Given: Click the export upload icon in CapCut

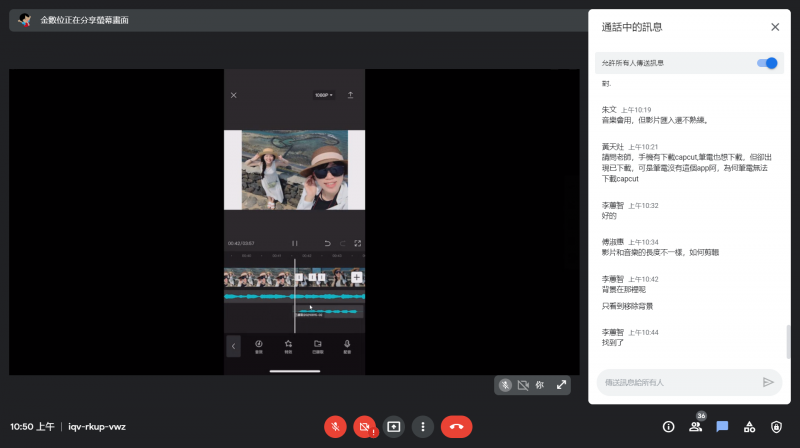Looking at the screenshot, I should (351, 95).
